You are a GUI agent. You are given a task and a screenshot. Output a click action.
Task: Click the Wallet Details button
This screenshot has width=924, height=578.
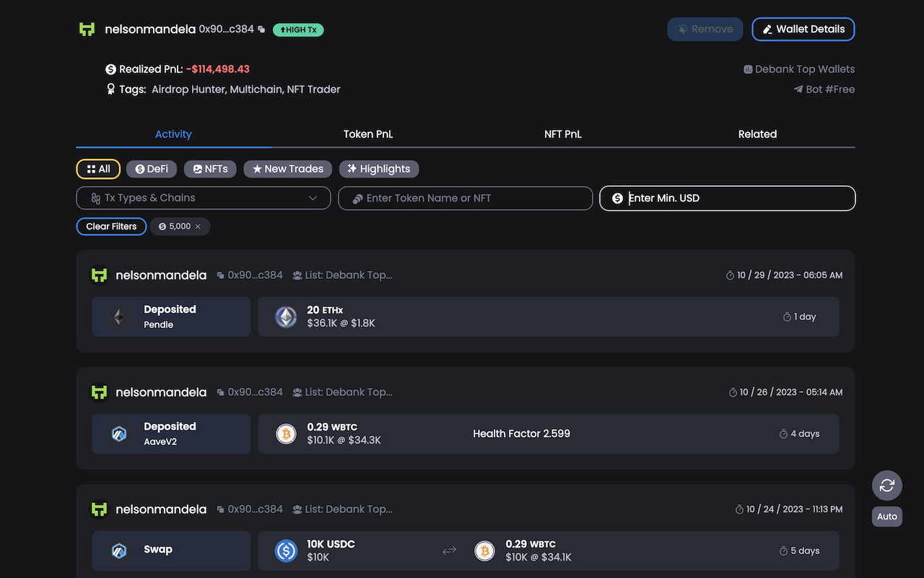(x=803, y=29)
